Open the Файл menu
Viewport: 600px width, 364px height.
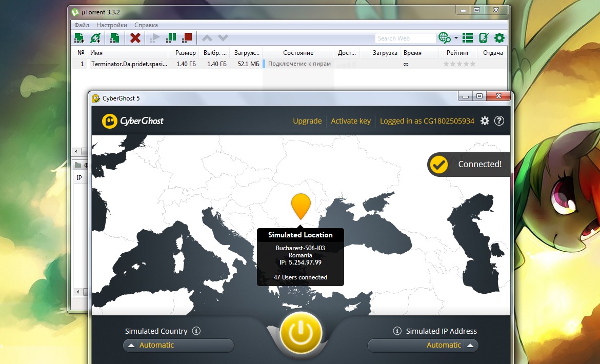click(82, 25)
